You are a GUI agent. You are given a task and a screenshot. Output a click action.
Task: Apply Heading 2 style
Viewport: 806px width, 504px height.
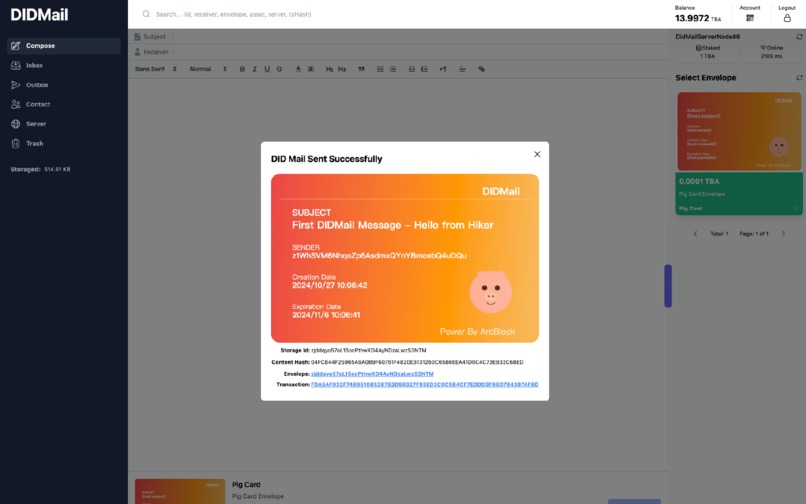[x=342, y=69]
